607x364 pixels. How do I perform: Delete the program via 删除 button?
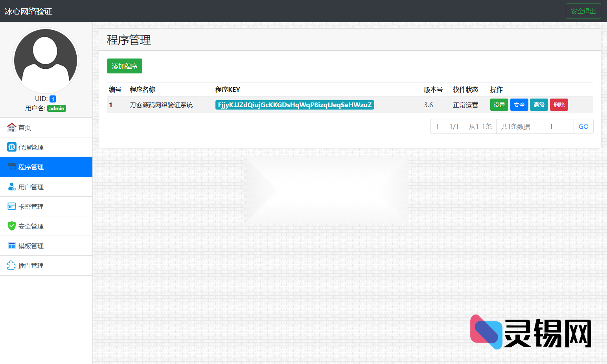click(x=559, y=104)
